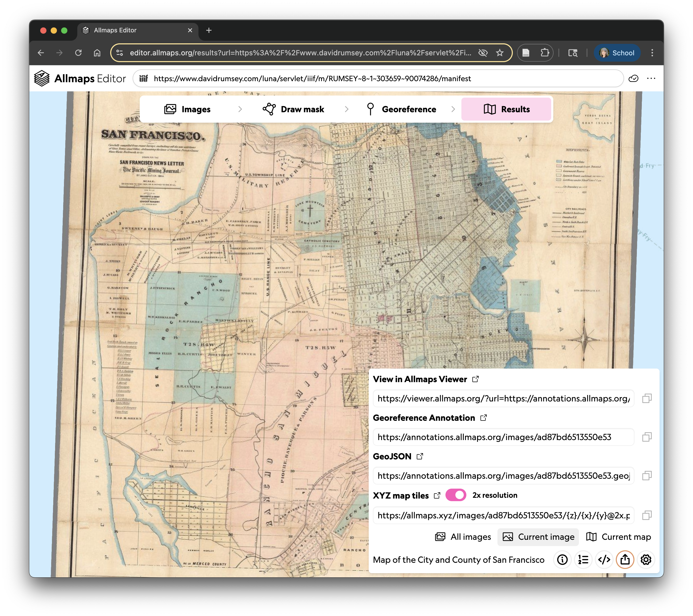Image resolution: width=693 pixels, height=616 pixels.
Task: Bookmark this page with the star
Action: (500, 53)
